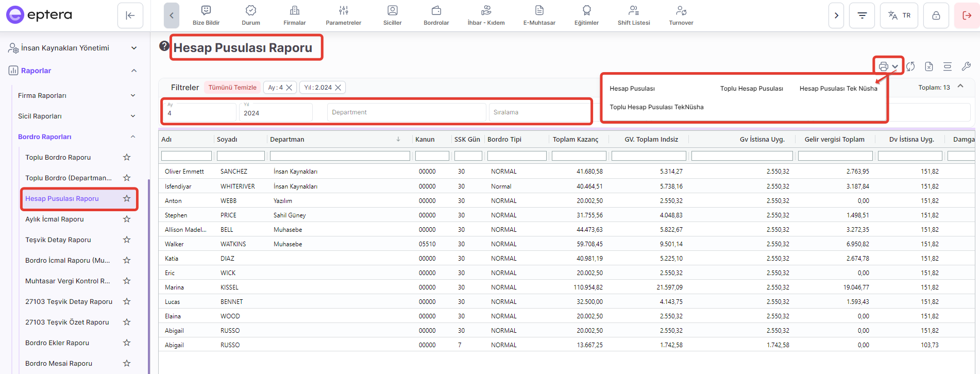Click the lock icon in top bar
Viewport: 980px width, 374px height.
(936, 15)
